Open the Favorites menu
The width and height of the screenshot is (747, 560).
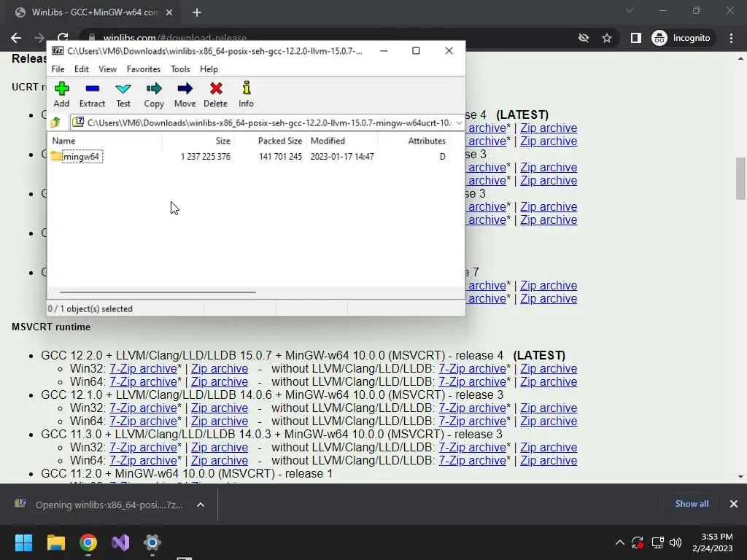(x=144, y=69)
